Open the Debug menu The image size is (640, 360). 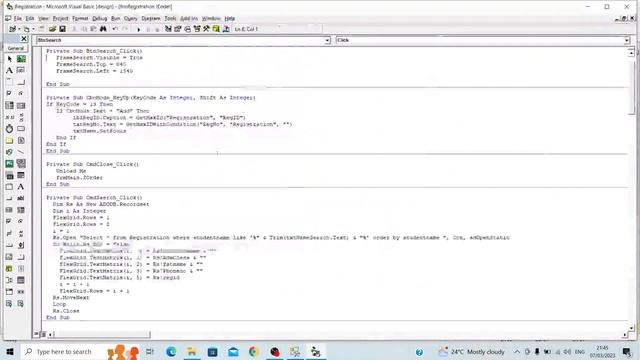click(x=99, y=18)
